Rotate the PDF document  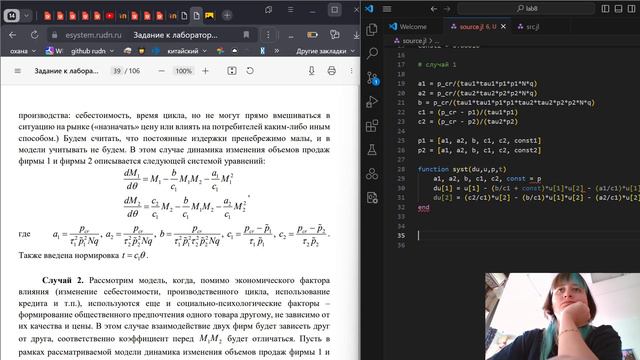(250, 71)
